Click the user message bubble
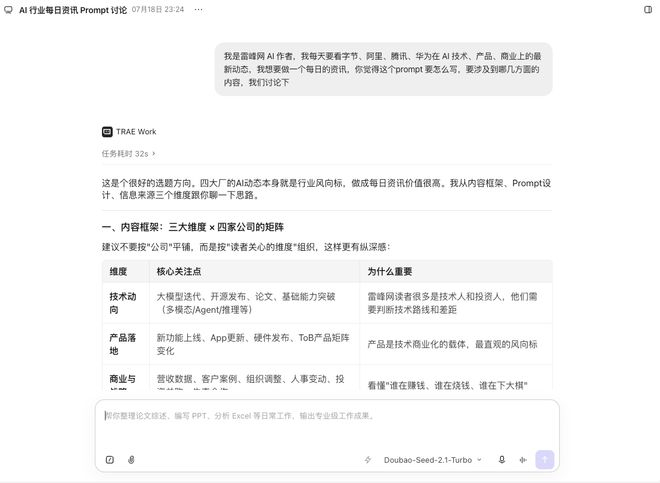660x483 pixels. (383, 69)
